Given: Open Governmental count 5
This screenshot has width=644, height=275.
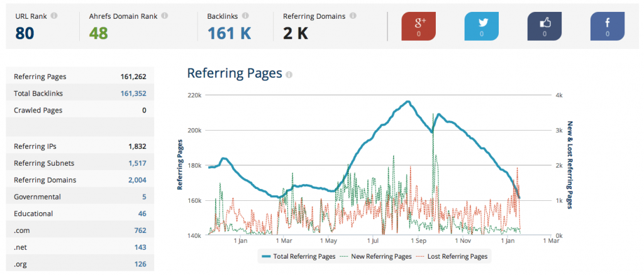Looking at the screenshot, I should 144,197.
